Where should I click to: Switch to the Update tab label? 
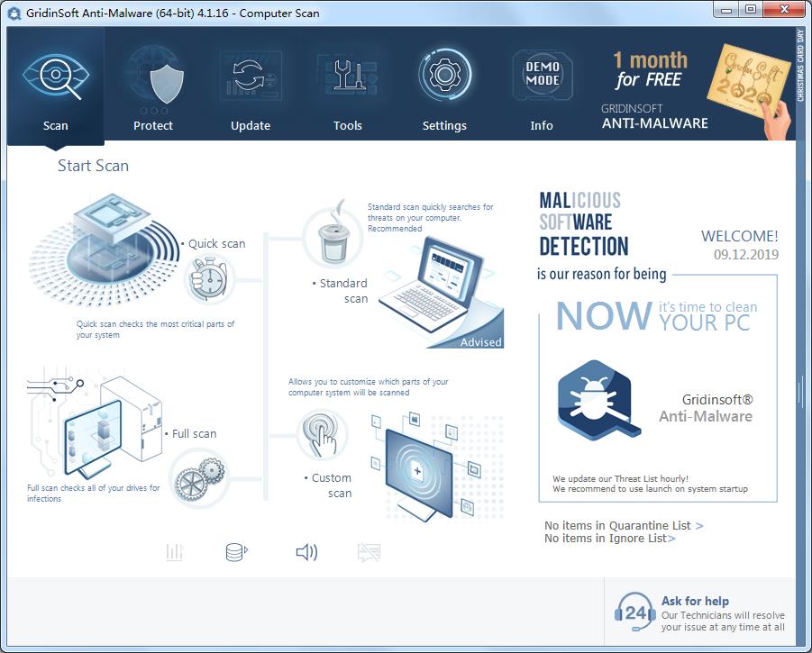pos(251,126)
